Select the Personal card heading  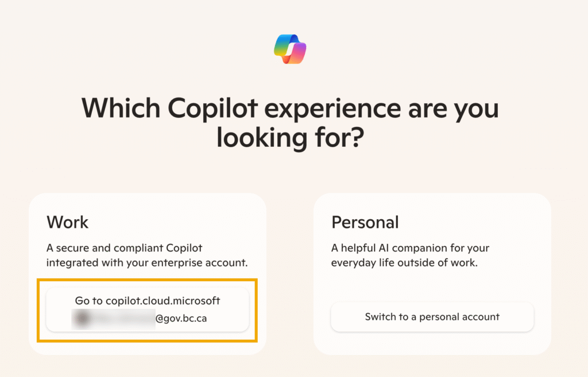[365, 222]
